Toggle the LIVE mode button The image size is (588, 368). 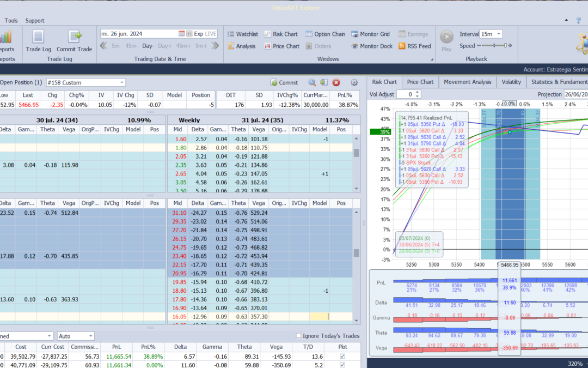click(211, 34)
